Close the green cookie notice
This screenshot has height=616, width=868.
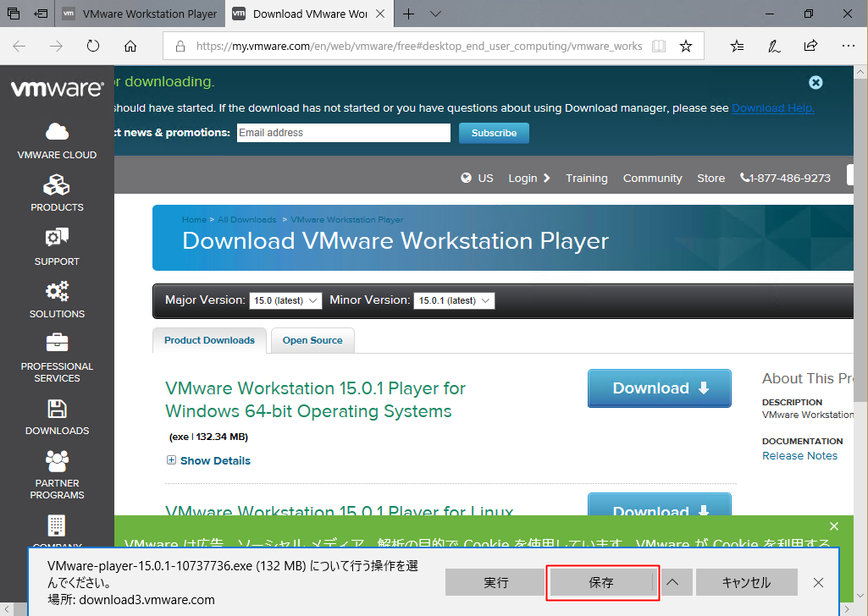point(834,525)
